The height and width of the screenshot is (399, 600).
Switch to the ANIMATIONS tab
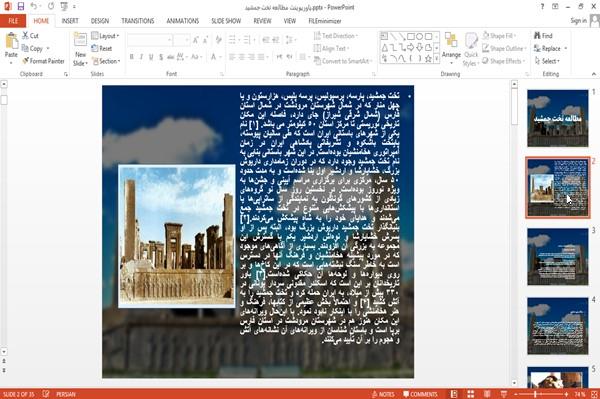coord(183,21)
